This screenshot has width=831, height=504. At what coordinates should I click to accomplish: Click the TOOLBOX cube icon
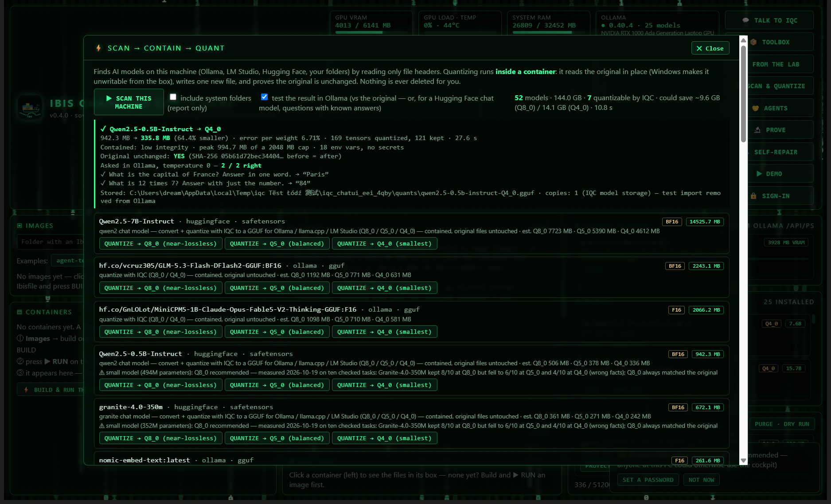coord(753,42)
